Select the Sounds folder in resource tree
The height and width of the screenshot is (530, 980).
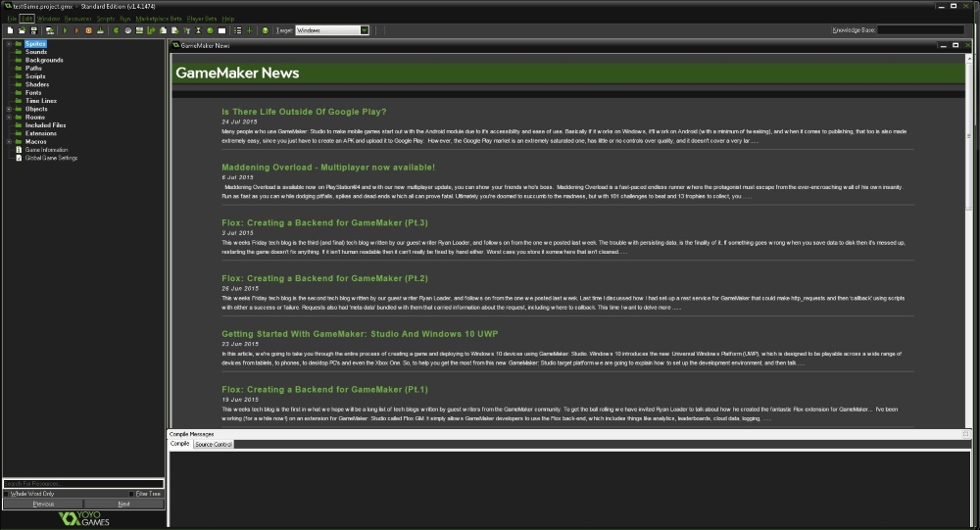click(x=35, y=52)
